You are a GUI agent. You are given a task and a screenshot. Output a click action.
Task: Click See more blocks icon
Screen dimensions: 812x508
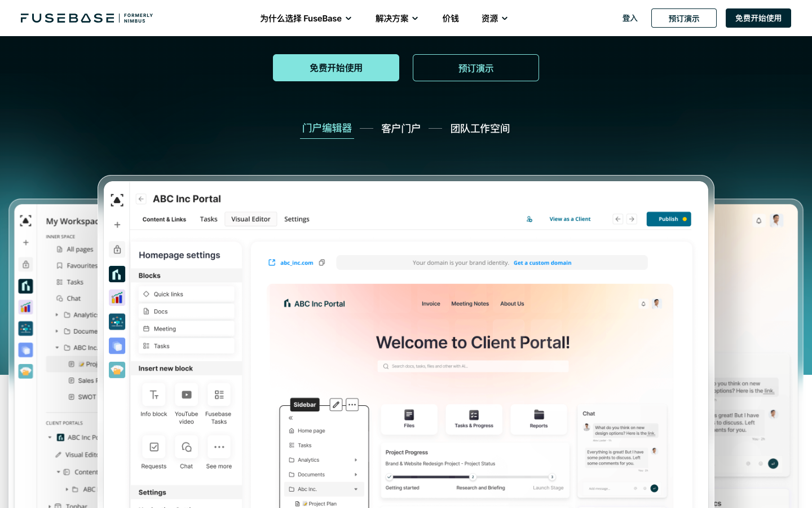pos(219,447)
